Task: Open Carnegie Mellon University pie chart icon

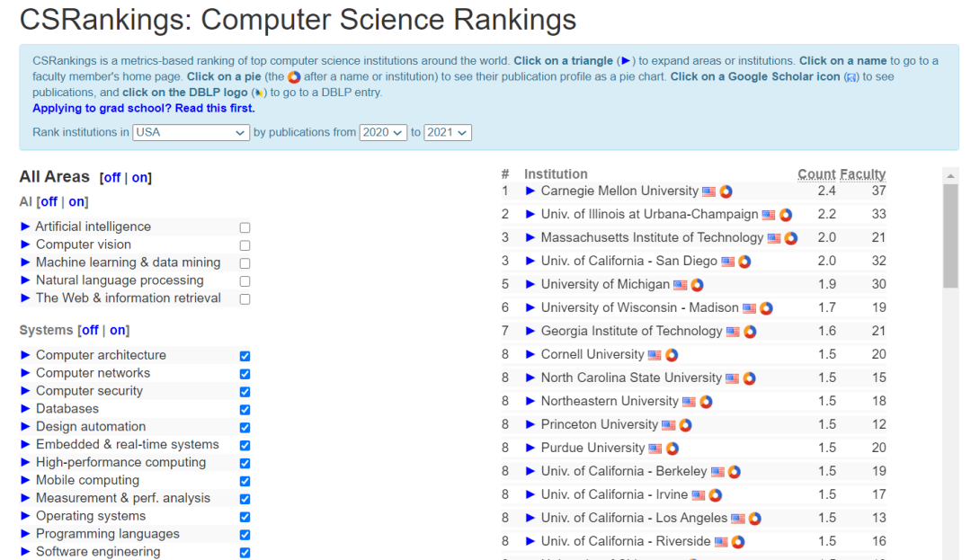Action: 726,191
